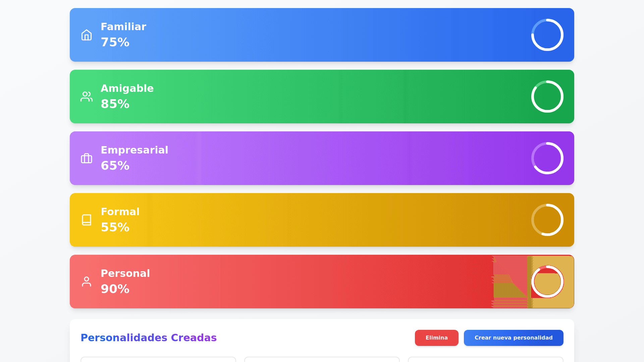
Task: Click the book icon on Formal card
Action: 87,220
